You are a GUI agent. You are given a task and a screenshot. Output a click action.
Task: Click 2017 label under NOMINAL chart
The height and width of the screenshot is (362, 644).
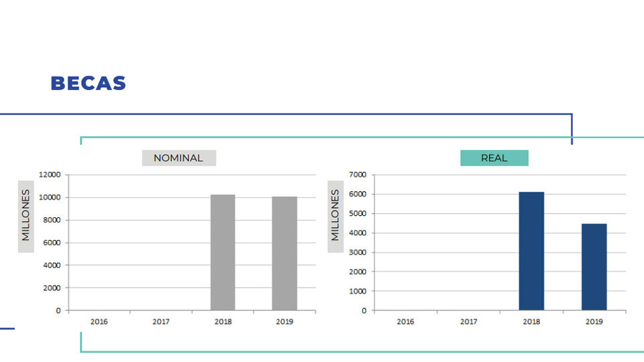click(161, 322)
